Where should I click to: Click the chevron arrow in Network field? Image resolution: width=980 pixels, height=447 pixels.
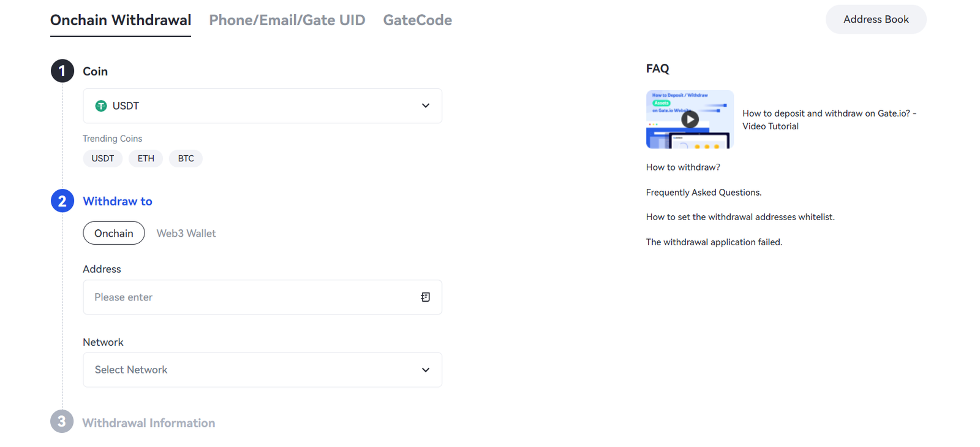[x=426, y=370]
